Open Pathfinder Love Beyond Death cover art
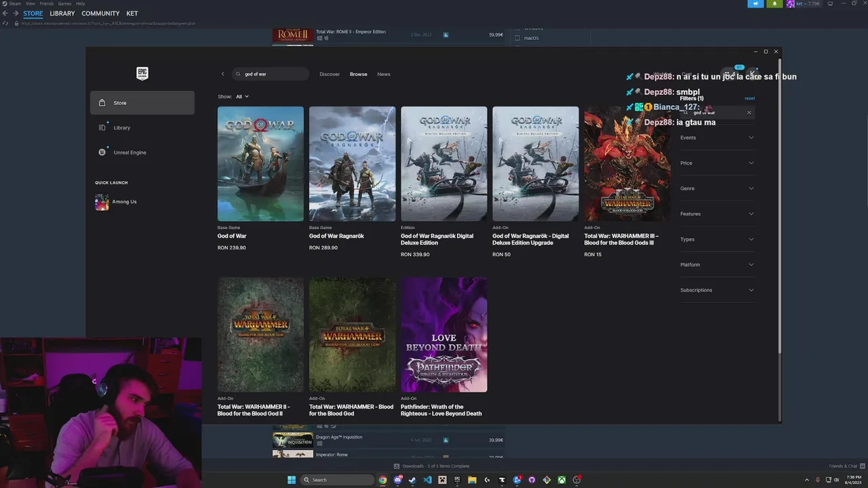 [x=443, y=334]
